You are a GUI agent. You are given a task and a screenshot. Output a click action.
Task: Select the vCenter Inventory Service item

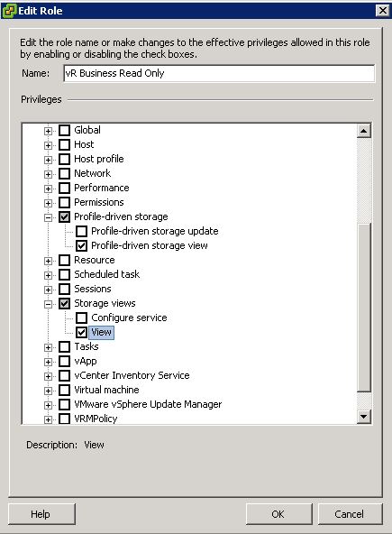[132, 375]
